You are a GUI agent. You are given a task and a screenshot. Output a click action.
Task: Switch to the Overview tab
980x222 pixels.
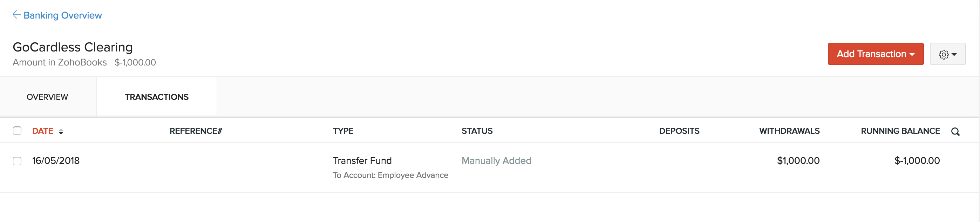click(47, 97)
